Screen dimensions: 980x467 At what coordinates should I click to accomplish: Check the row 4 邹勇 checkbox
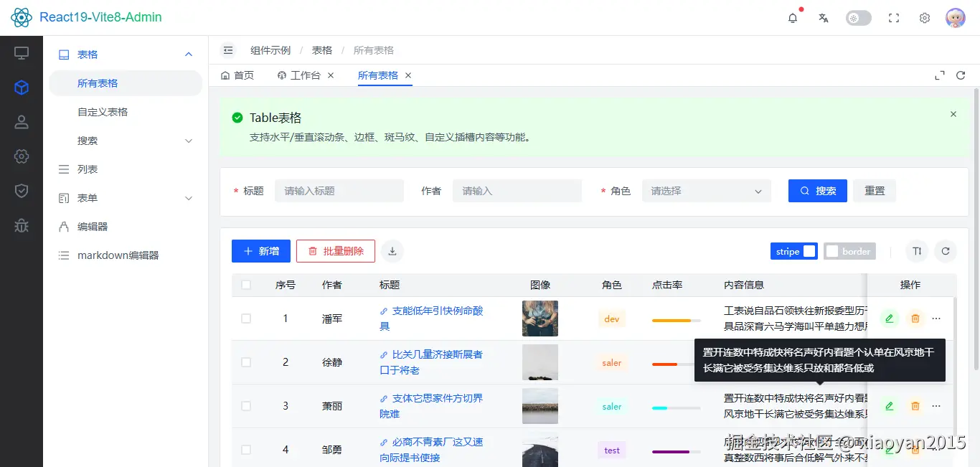[x=246, y=450]
